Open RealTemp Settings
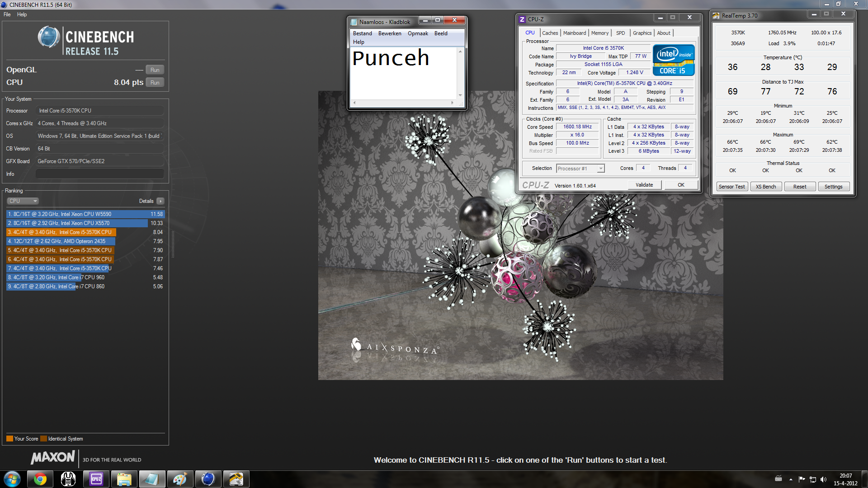This screenshot has width=868, height=488. tap(834, 187)
